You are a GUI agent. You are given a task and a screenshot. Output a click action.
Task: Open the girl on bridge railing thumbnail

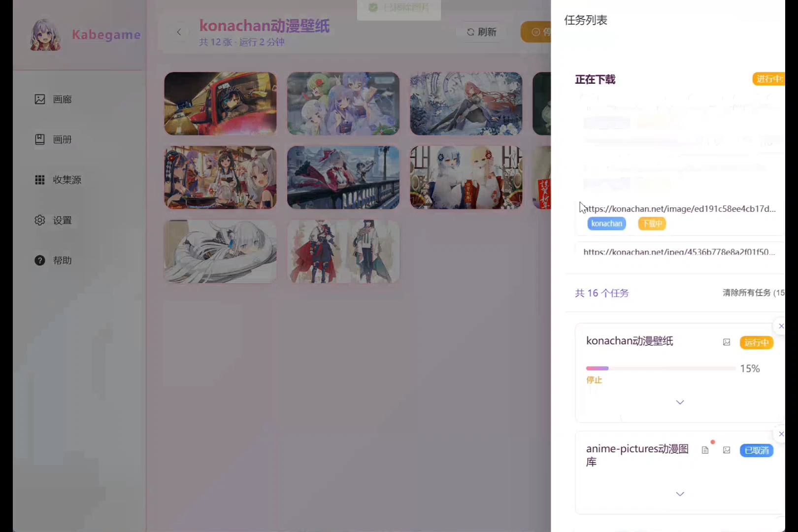click(x=343, y=177)
